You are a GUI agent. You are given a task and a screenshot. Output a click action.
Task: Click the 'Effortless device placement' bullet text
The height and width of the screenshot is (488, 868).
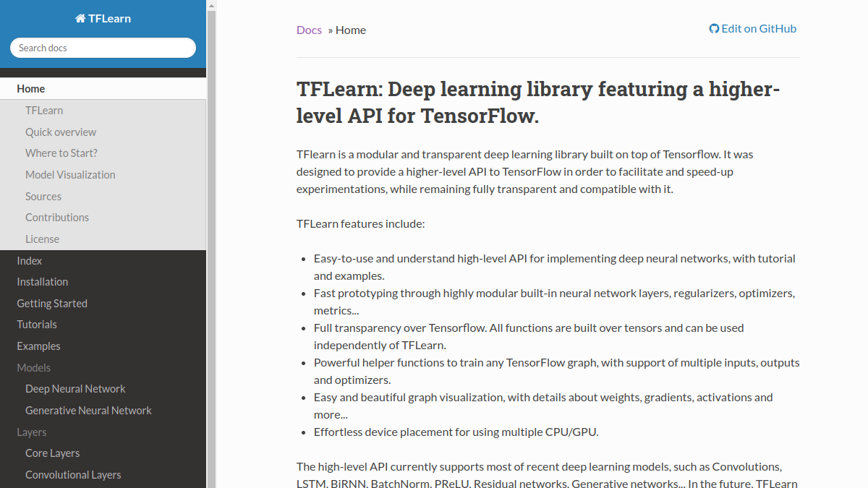click(456, 432)
